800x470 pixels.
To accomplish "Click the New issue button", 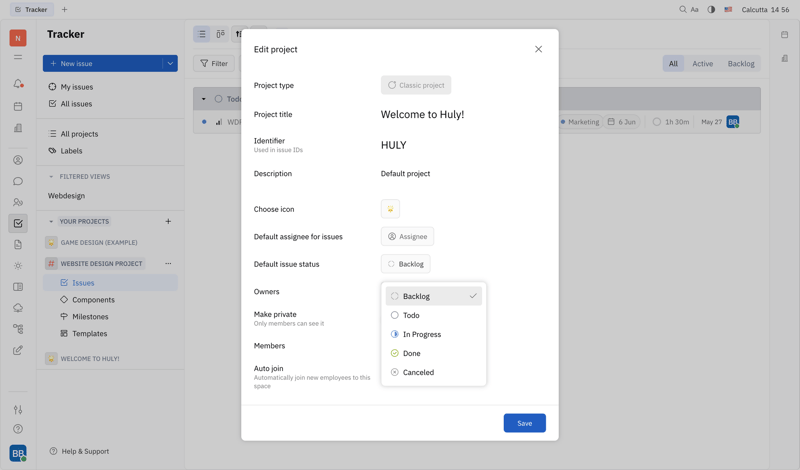I will (103, 63).
